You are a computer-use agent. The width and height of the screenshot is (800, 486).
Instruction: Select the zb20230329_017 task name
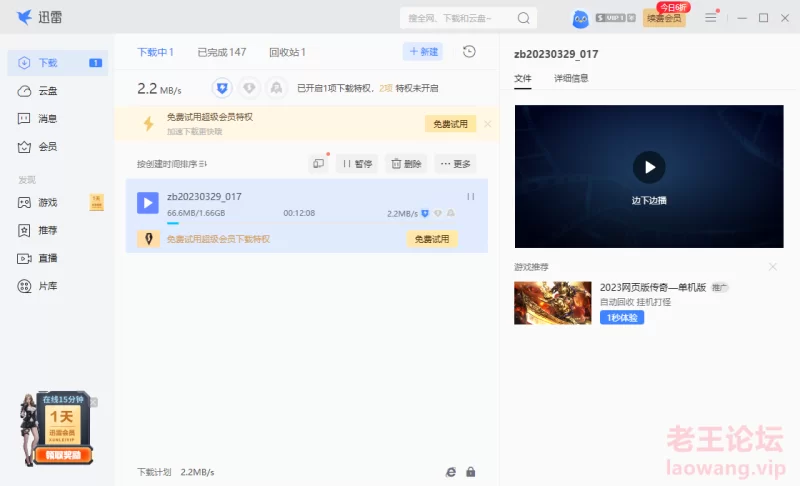(x=204, y=196)
